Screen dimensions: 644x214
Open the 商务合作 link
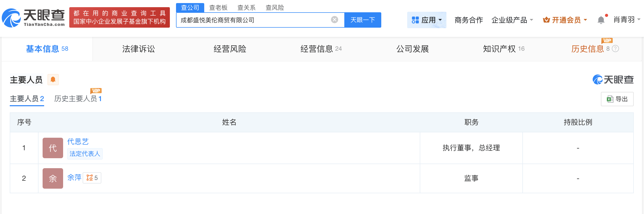click(x=469, y=20)
